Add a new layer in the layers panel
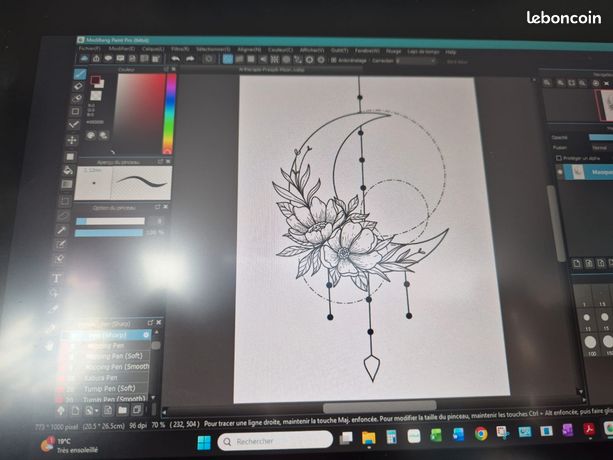 pos(577,263)
